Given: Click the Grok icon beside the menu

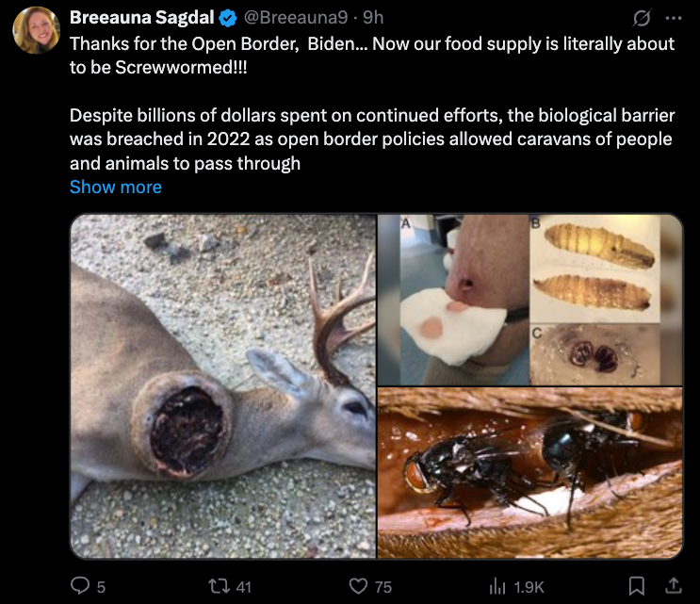Looking at the screenshot, I should click(x=643, y=18).
